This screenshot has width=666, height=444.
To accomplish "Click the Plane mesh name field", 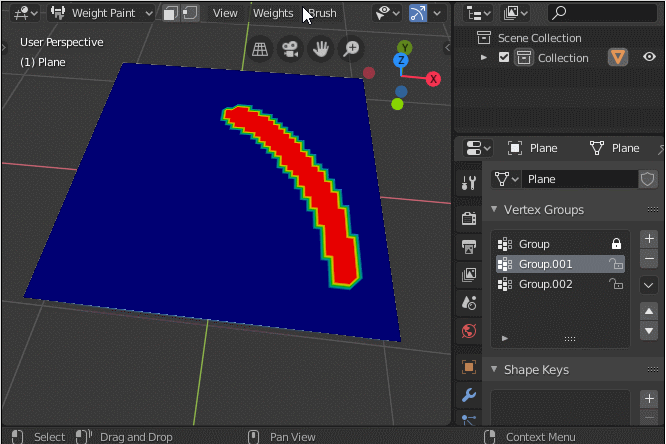I will click(x=580, y=179).
